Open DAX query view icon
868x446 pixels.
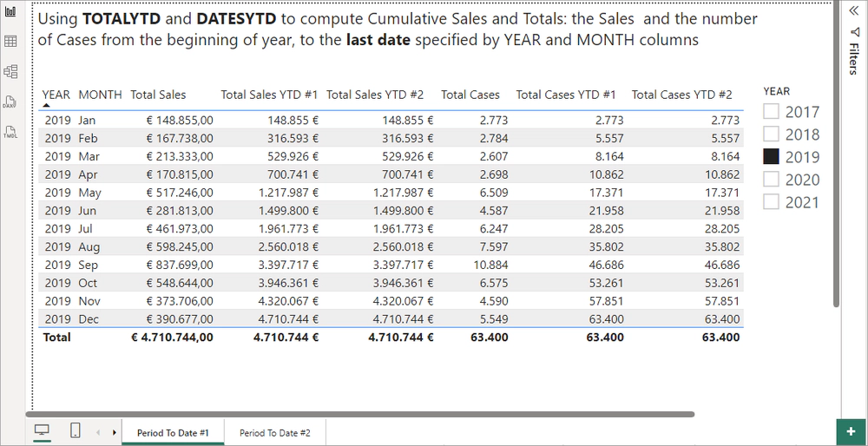point(11,102)
